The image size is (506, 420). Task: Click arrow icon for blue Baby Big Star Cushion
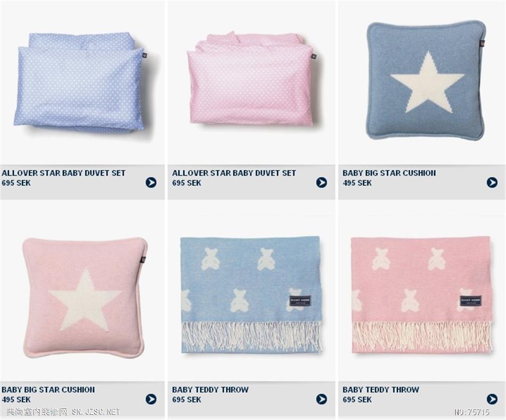tap(492, 183)
